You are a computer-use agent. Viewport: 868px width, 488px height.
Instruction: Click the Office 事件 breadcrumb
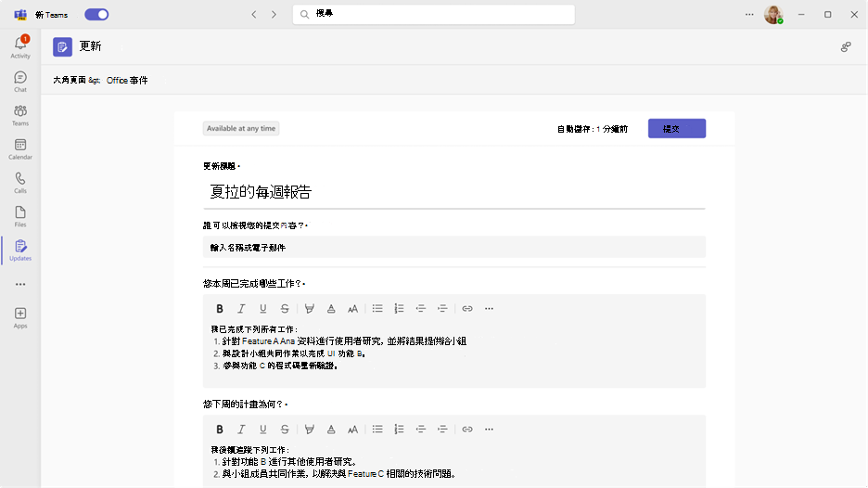point(127,81)
